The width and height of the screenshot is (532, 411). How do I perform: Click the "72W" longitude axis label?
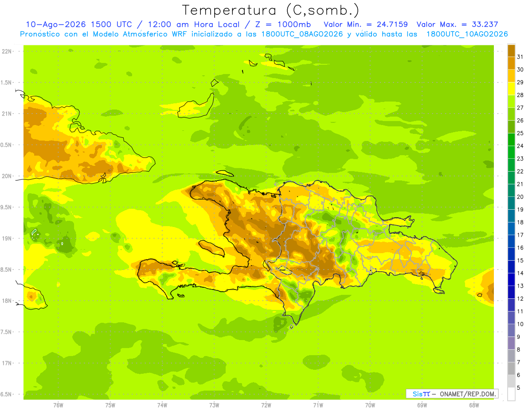tap(266, 405)
